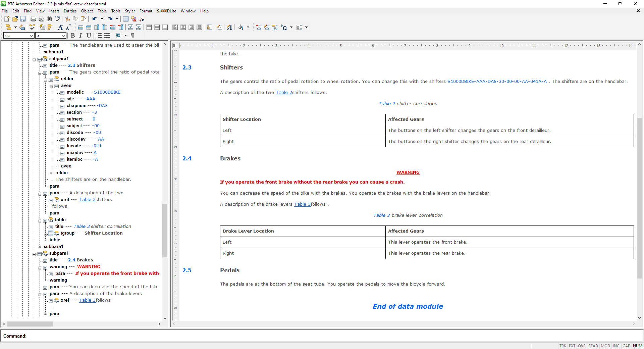Toggle the paragraph marks display ¶
The width and height of the screenshot is (644, 349).
[132, 36]
